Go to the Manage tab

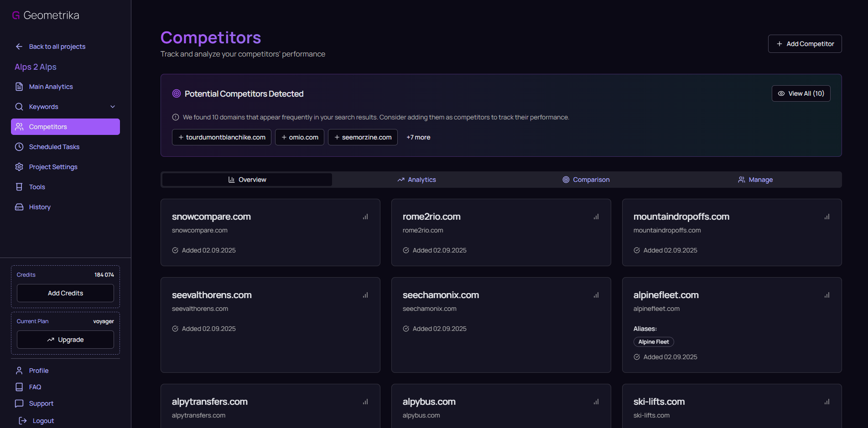[x=755, y=180]
